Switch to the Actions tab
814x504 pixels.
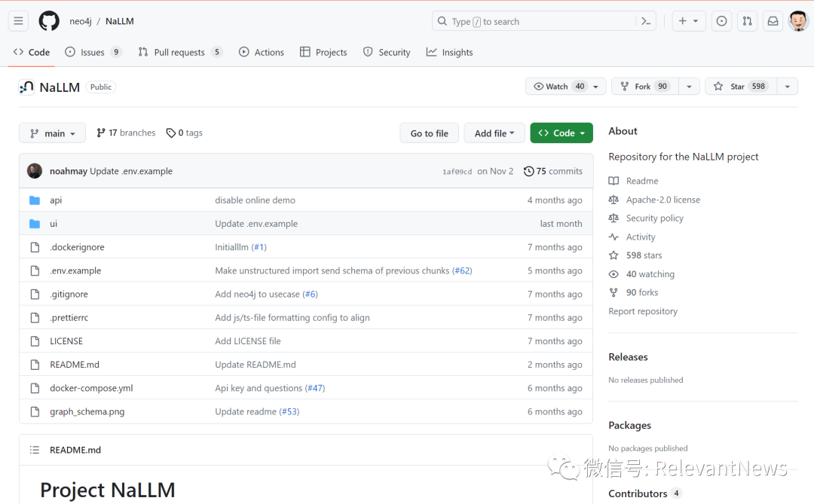[262, 52]
